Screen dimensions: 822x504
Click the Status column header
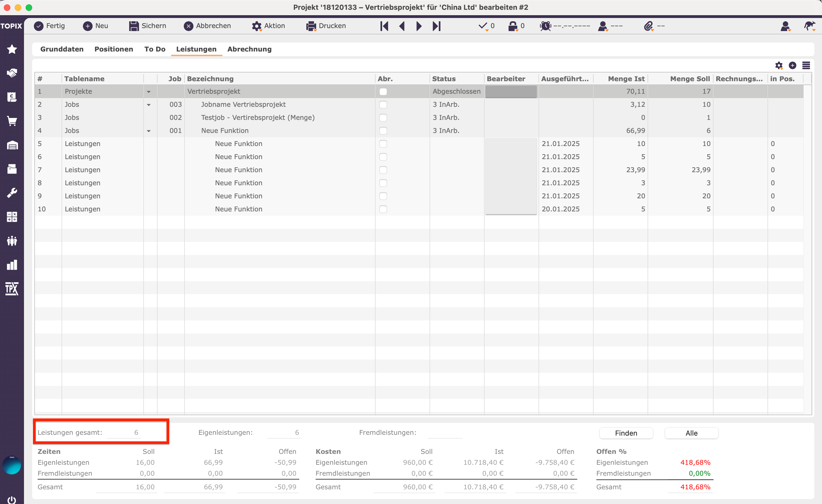(x=457, y=79)
